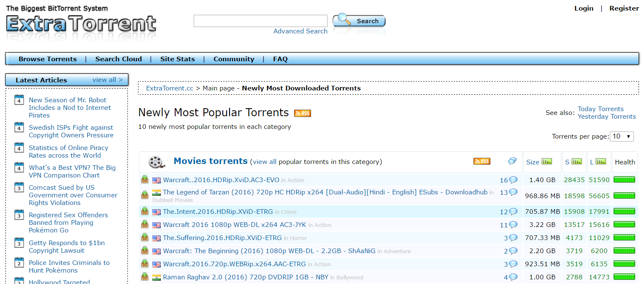Click view all popular movies link
The image size is (644, 284).
(x=265, y=162)
